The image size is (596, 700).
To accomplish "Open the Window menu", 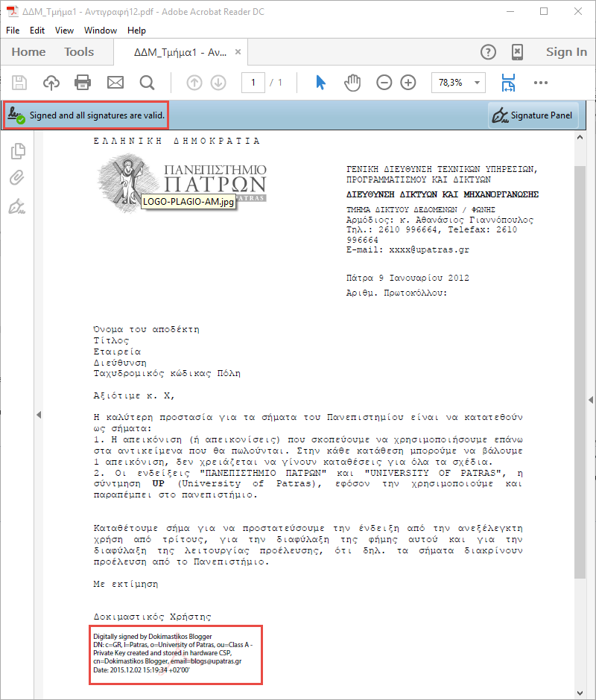I will pyautogui.click(x=101, y=31).
